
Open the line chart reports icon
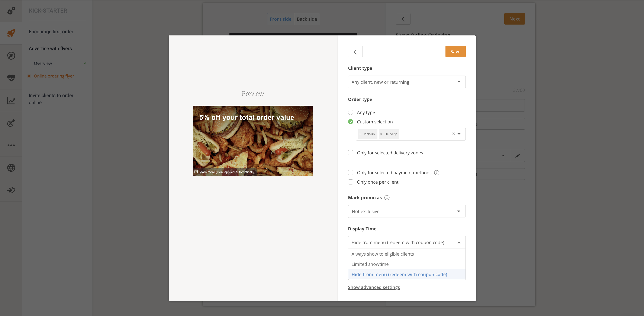coord(11,100)
